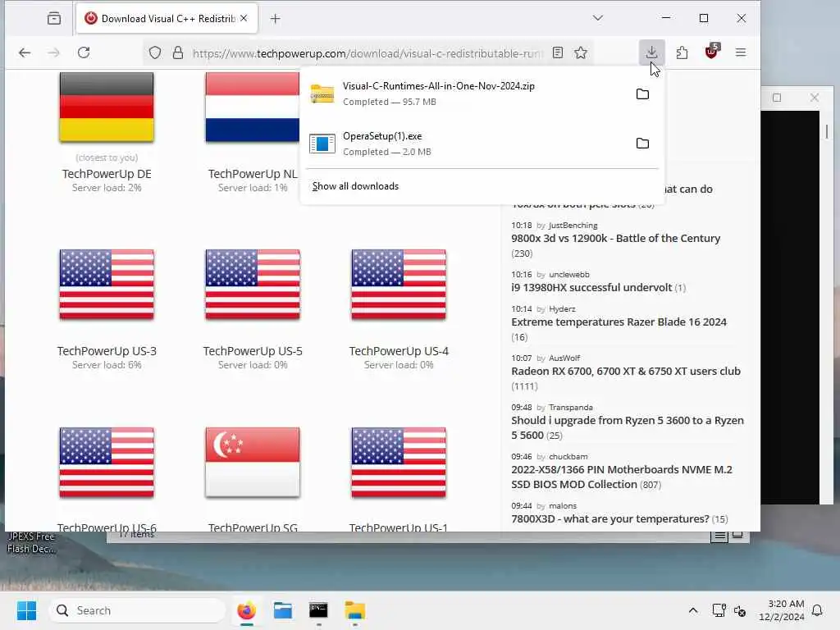Viewport: 840px width, 630px height.
Task: Bookmark this page with the star
Action: pos(581,52)
